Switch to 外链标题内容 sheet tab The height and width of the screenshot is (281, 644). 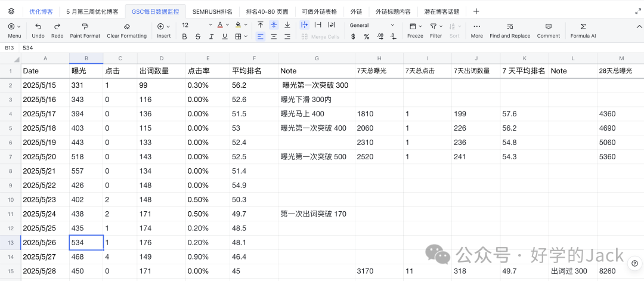[x=392, y=11]
